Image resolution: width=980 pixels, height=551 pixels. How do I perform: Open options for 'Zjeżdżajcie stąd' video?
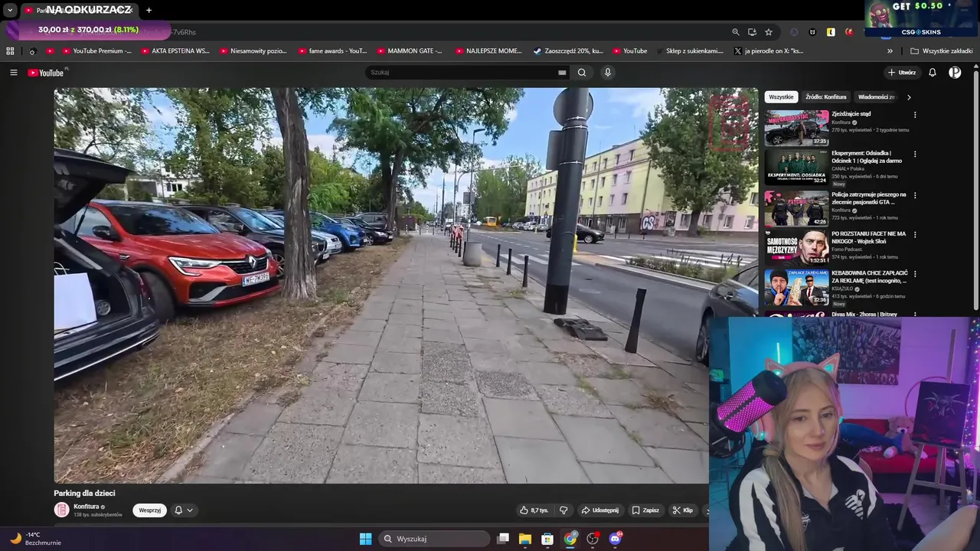pyautogui.click(x=915, y=115)
